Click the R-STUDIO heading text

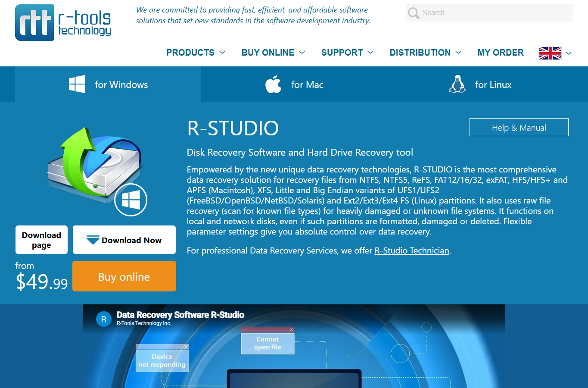pos(233,128)
